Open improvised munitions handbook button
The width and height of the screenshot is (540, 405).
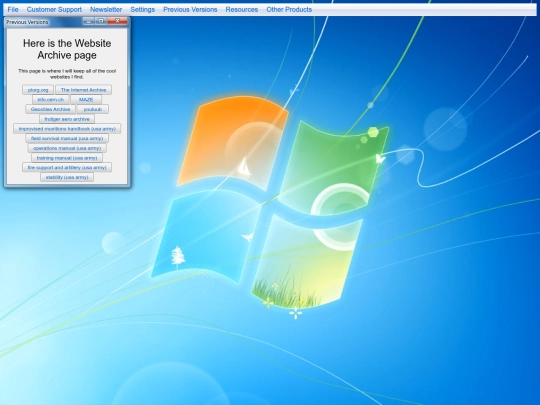coord(67,129)
